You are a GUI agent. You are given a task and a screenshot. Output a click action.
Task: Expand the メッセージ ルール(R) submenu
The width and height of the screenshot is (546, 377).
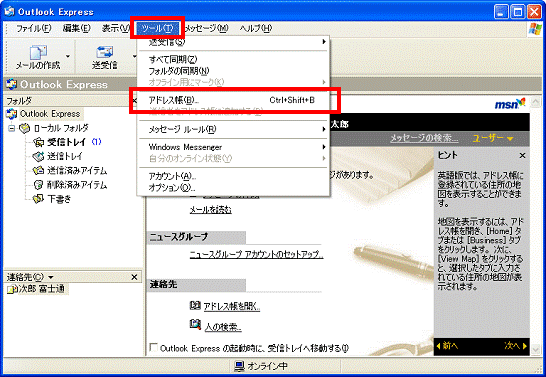[233, 129]
